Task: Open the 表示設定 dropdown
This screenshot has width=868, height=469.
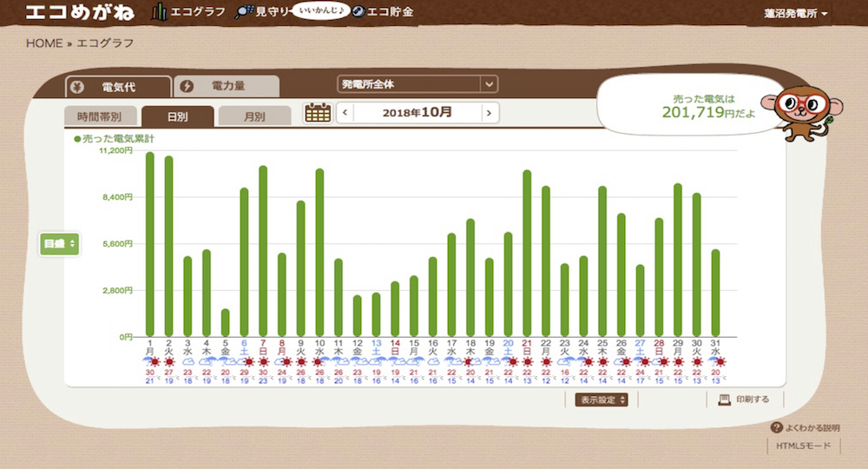Action: click(602, 400)
